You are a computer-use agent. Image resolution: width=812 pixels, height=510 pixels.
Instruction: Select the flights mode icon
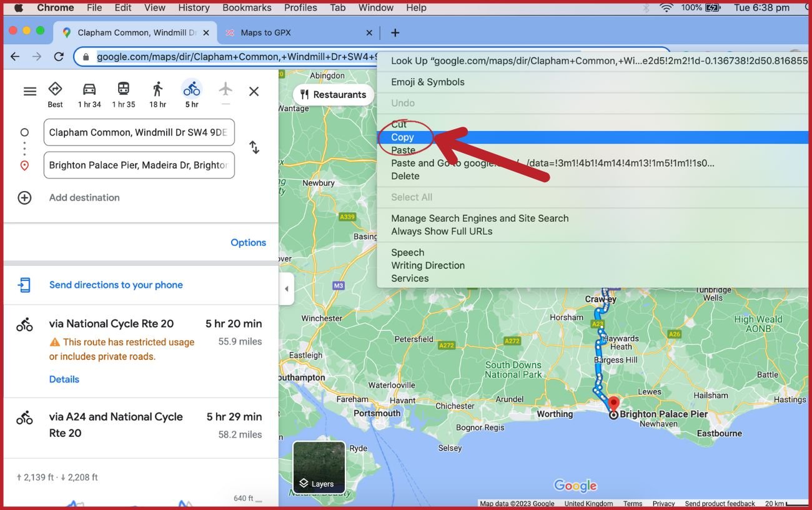pyautogui.click(x=225, y=89)
